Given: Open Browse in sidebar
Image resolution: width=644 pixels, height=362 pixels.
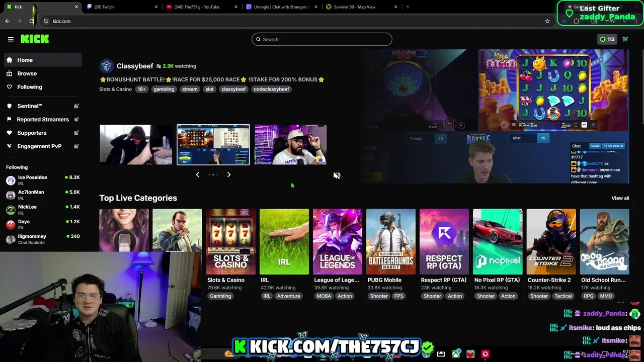Looking at the screenshot, I should pos(43,73).
